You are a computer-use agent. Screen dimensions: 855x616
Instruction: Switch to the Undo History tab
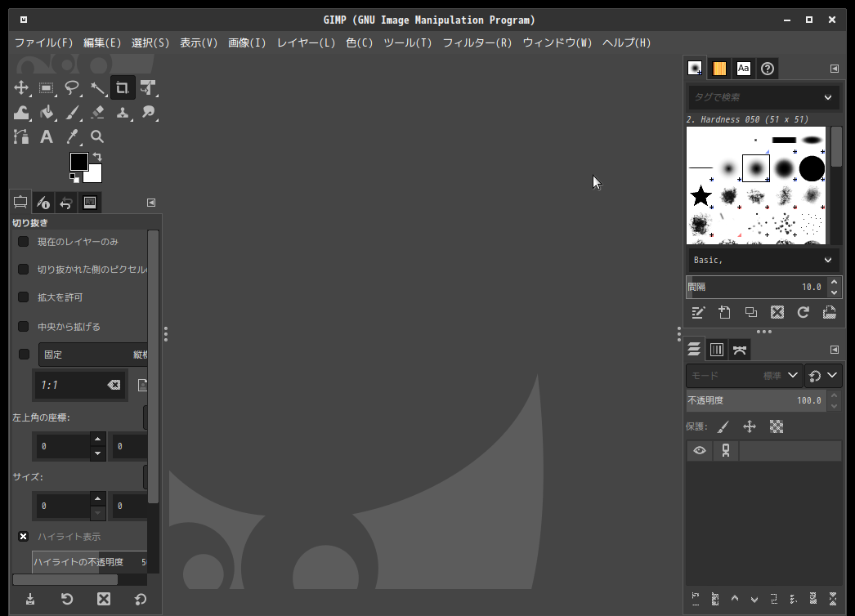click(x=66, y=203)
